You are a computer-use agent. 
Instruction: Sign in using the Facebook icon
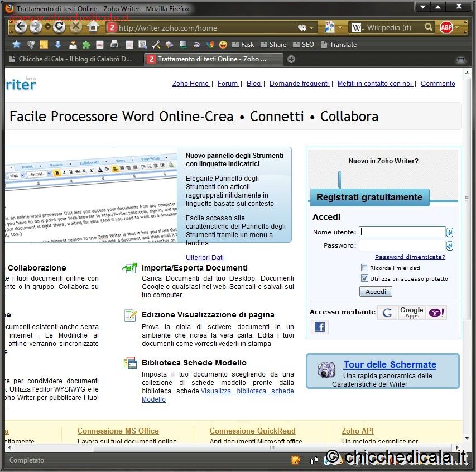[320, 327]
